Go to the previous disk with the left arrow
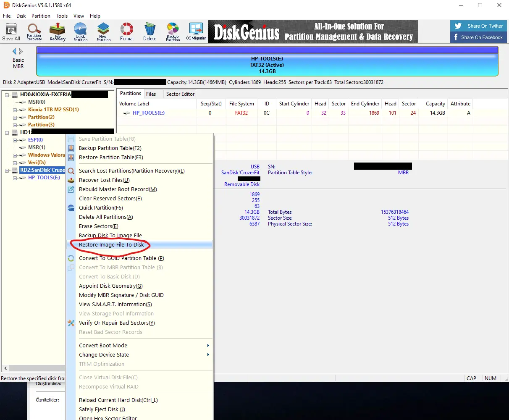Image resolution: width=509 pixels, height=420 pixels. (15, 51)
